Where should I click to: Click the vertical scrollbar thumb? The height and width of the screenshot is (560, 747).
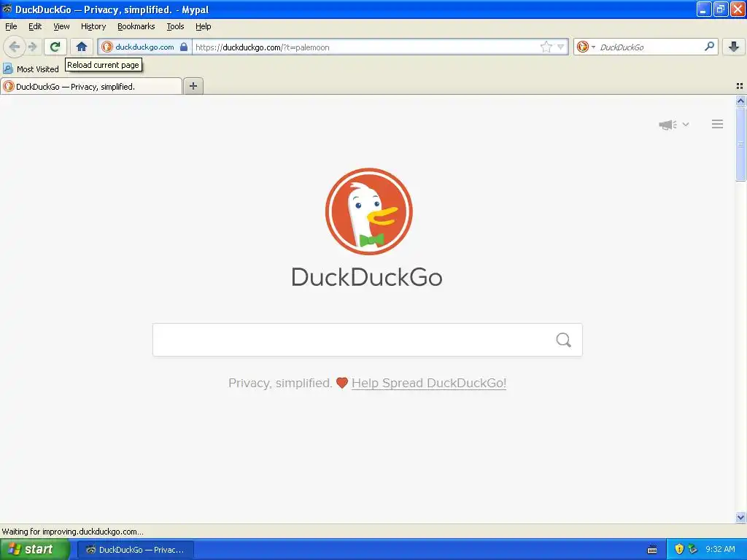740,144
